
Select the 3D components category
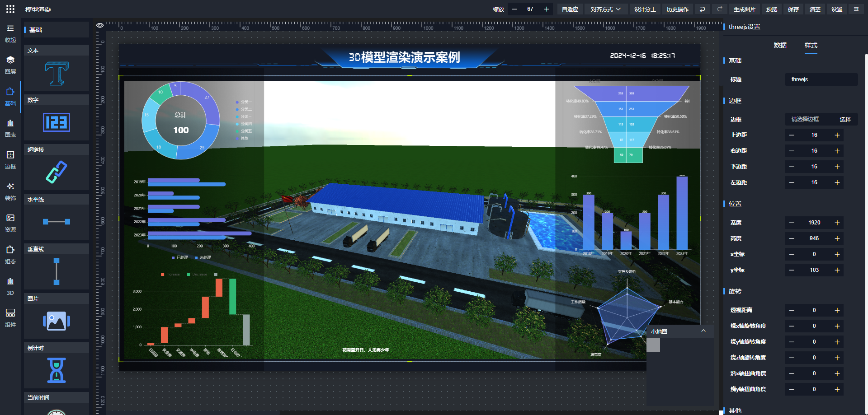pyautogui.click(x=10, y=286)
